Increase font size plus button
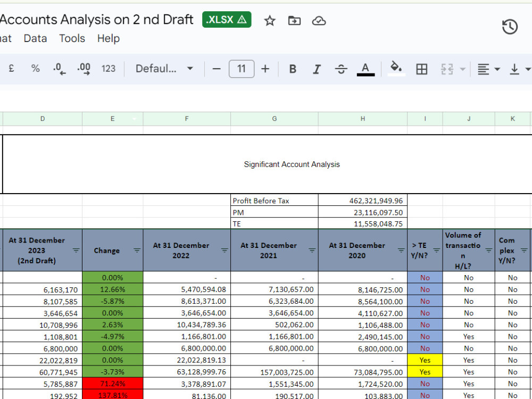The width and height of the screenshot is (532, 399). tap(265, 69)
